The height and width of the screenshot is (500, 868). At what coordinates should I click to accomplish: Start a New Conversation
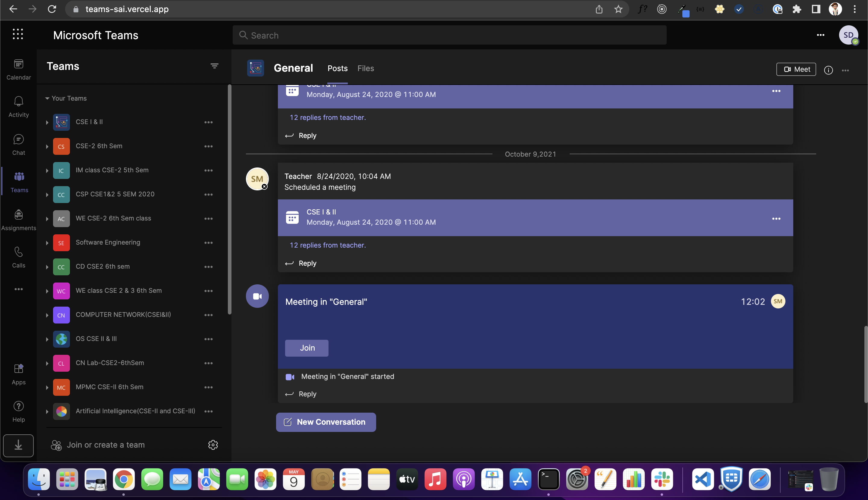(326, 422)
